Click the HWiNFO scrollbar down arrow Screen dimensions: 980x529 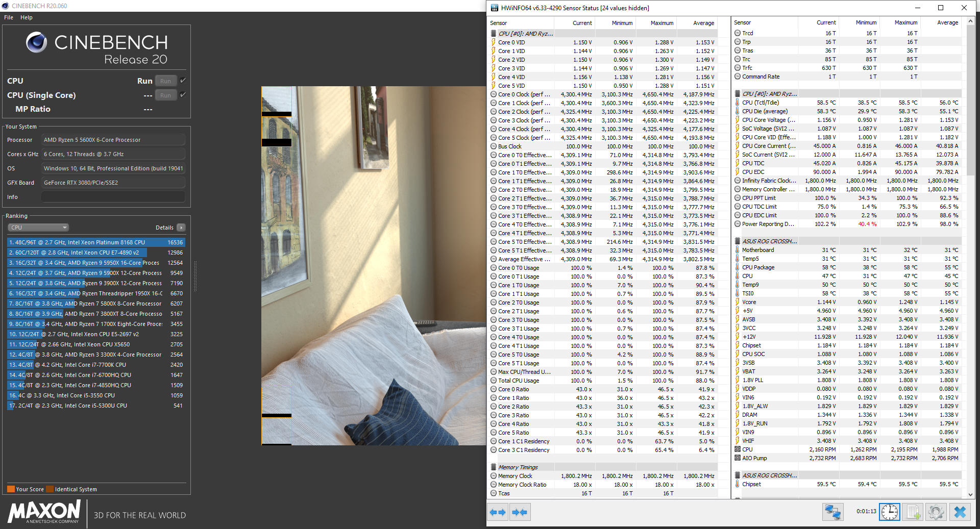click(971, 494)
